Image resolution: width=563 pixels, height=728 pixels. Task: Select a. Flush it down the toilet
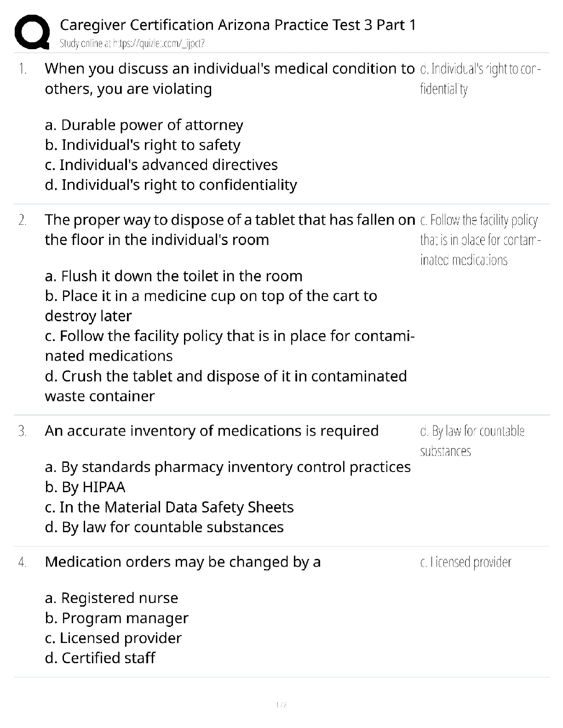point(173,276)
